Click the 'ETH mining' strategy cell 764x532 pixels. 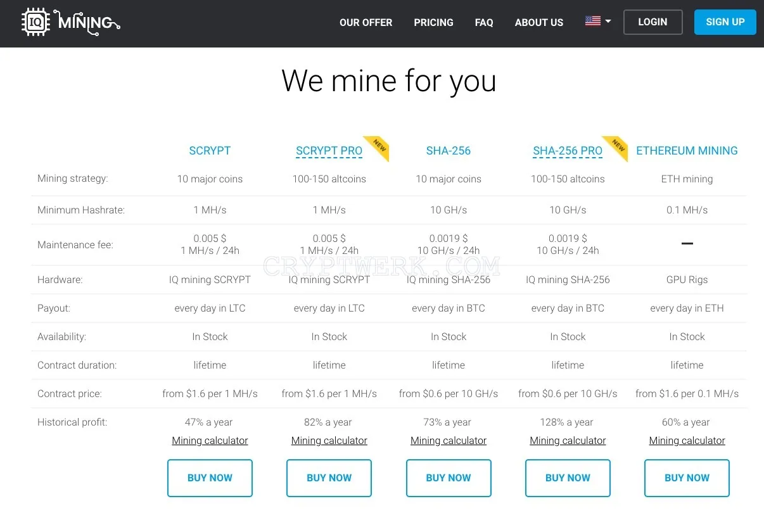tap(687, 179)
